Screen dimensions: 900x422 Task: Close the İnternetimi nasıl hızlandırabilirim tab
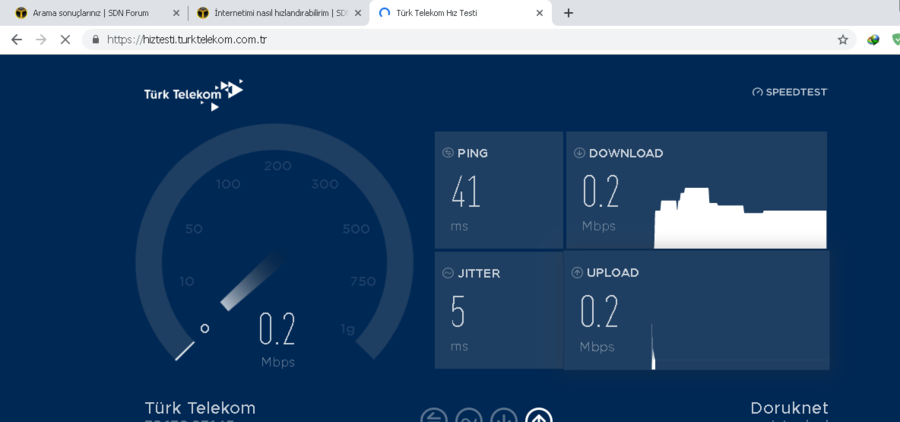(358, 13)
